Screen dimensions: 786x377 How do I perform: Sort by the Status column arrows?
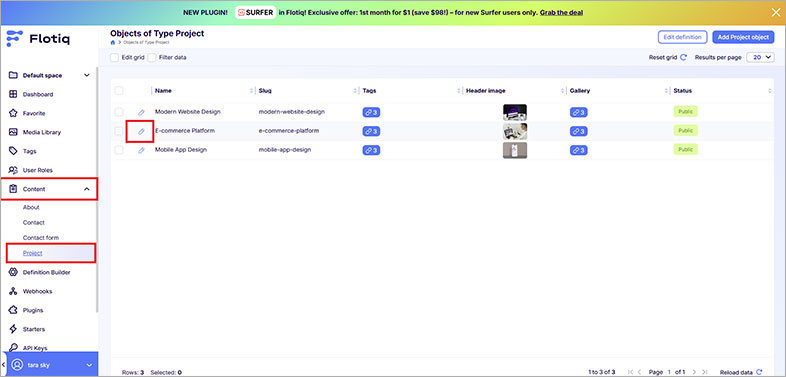[769, 91]
